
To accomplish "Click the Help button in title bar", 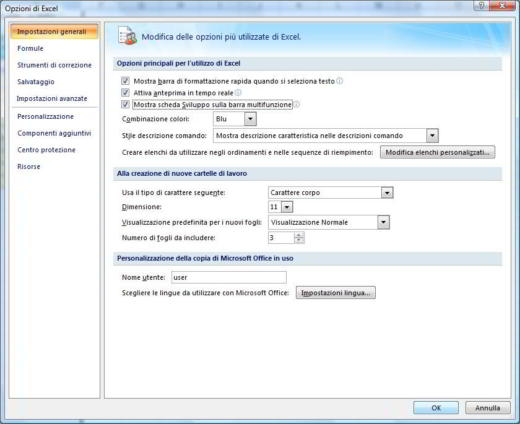I will (481, 5).
